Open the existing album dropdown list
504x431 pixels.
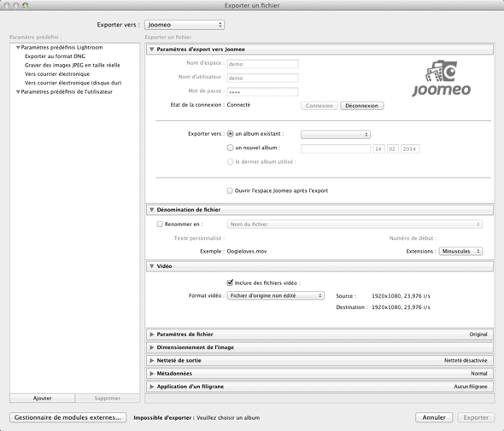[336, 135]
